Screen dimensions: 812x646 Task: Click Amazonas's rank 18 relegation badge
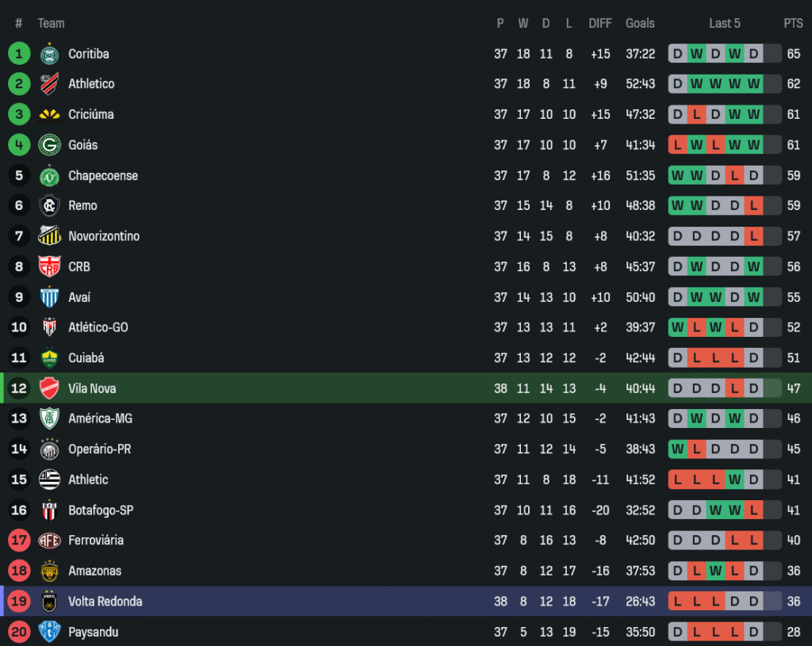(19, 571)
